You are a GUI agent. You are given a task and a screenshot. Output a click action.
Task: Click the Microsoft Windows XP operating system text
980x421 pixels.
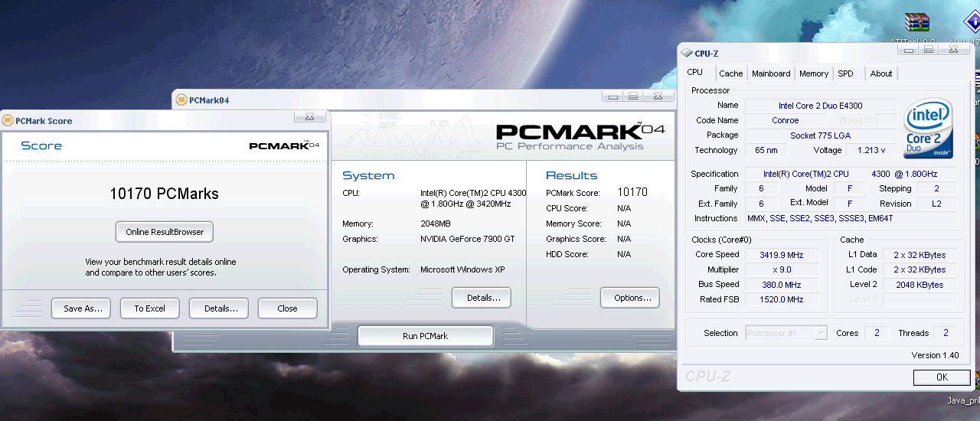(462, 269)
